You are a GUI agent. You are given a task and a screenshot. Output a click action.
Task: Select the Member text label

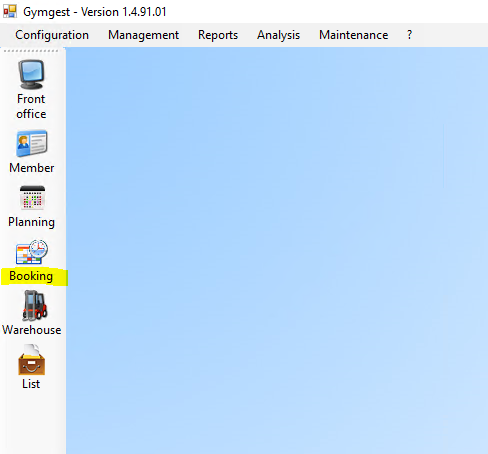click(x=32, y=168)
